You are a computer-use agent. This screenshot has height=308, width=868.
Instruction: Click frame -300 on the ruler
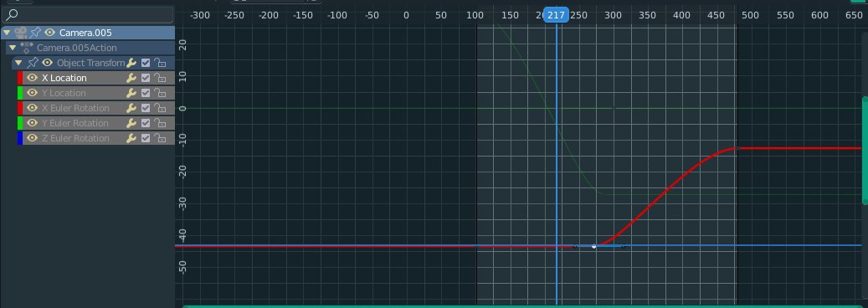click(200, 16)
